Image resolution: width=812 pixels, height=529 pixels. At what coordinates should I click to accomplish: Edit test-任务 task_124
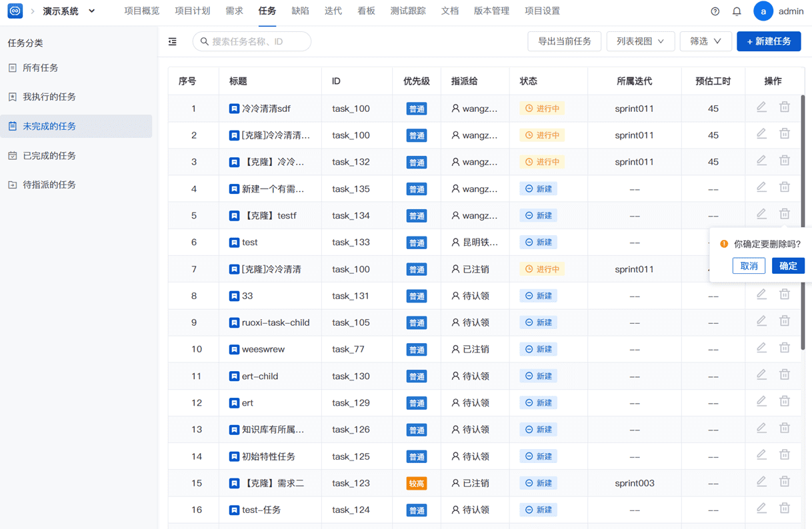coord(761,508)
